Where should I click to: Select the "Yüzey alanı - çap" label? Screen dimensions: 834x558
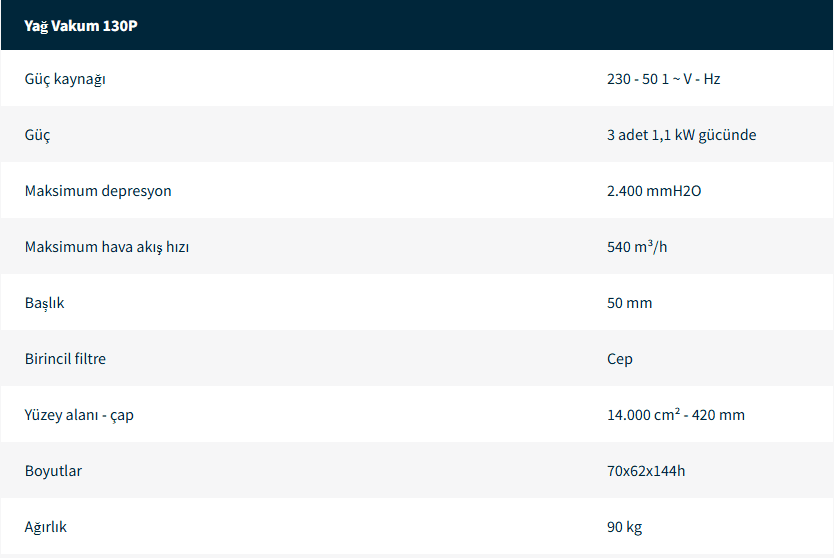click(x=79, y=415)
